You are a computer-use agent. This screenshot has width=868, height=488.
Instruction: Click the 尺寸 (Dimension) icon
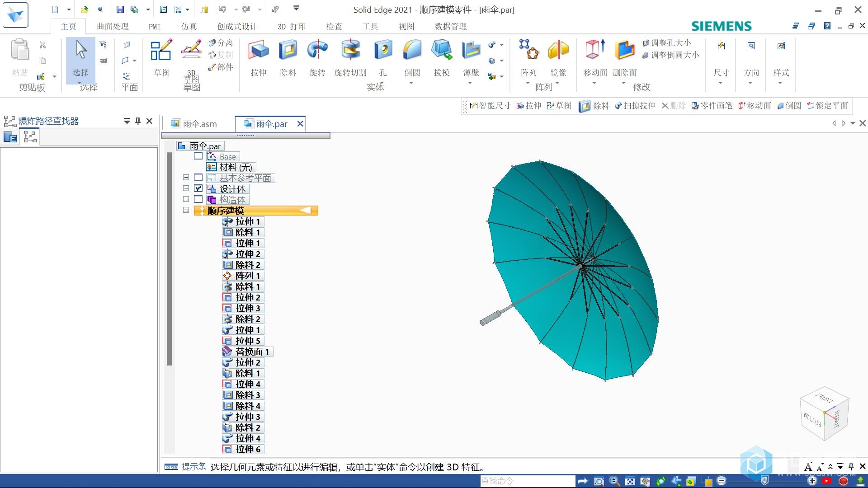point(721,46)
